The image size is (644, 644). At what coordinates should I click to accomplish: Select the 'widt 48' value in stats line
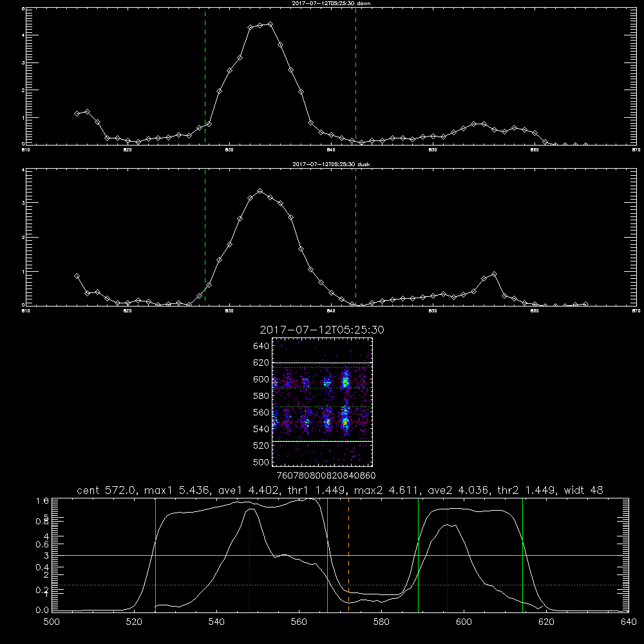point(583,490)
